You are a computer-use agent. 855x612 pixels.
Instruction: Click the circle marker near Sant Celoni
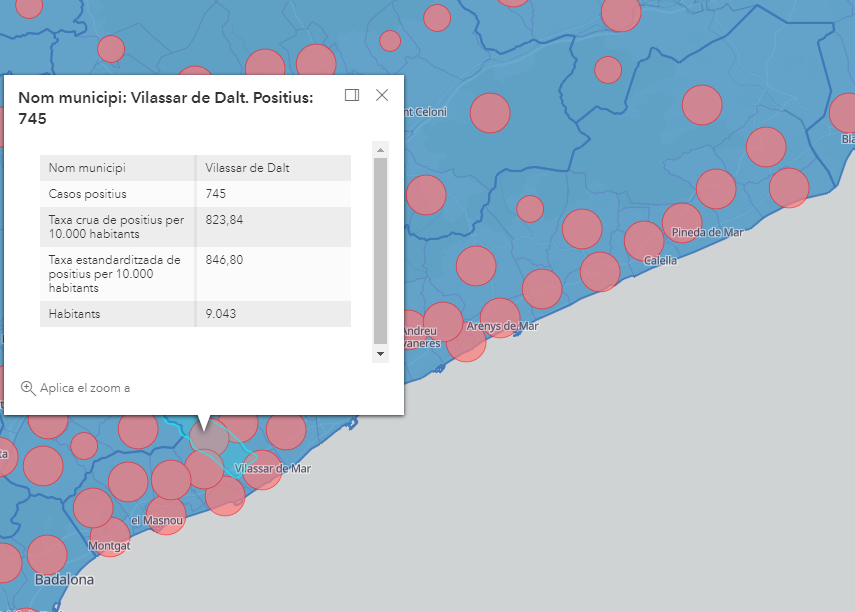490,113
